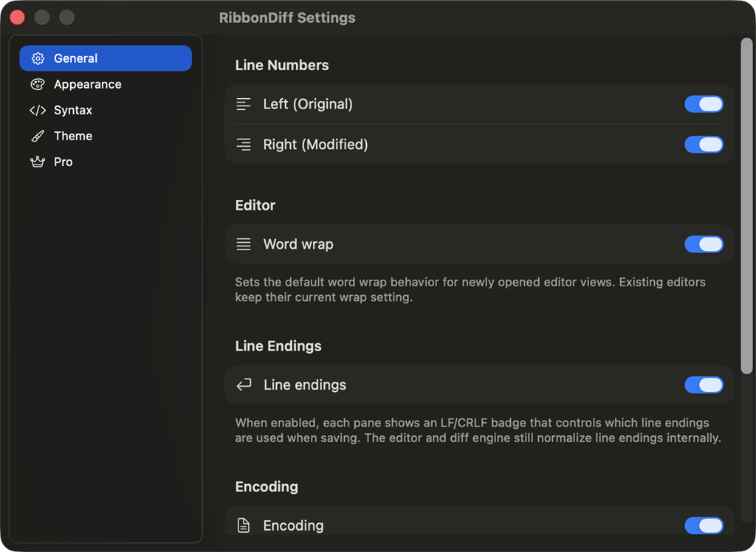Disable Left (Original) line numbers toggle
Image resolution: width=756 pixels, height=552 pixels.
[704, 104]
